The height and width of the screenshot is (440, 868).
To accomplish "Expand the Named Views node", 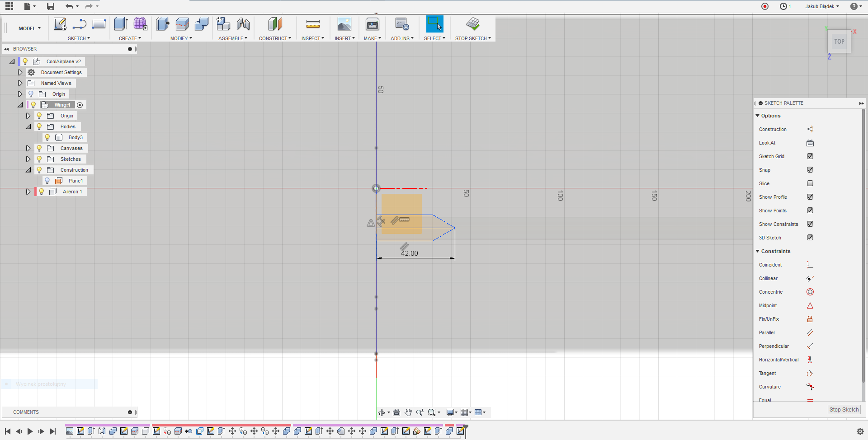I will point(20,83).
